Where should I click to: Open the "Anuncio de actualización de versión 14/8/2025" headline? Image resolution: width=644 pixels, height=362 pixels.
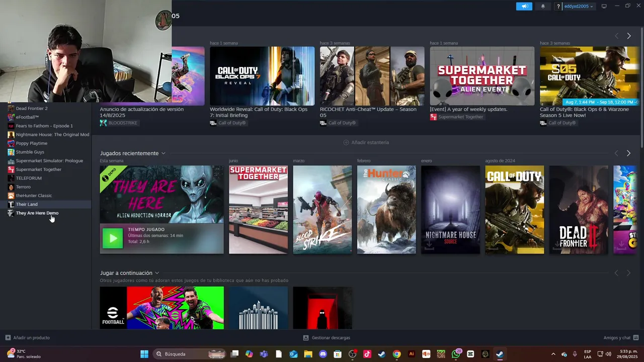point(142,112)
